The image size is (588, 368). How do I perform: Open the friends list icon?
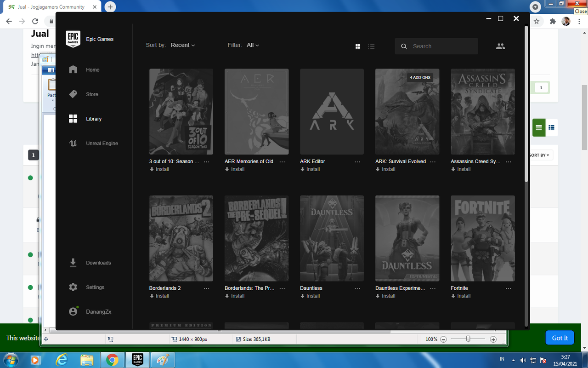(x=501, y=46)
